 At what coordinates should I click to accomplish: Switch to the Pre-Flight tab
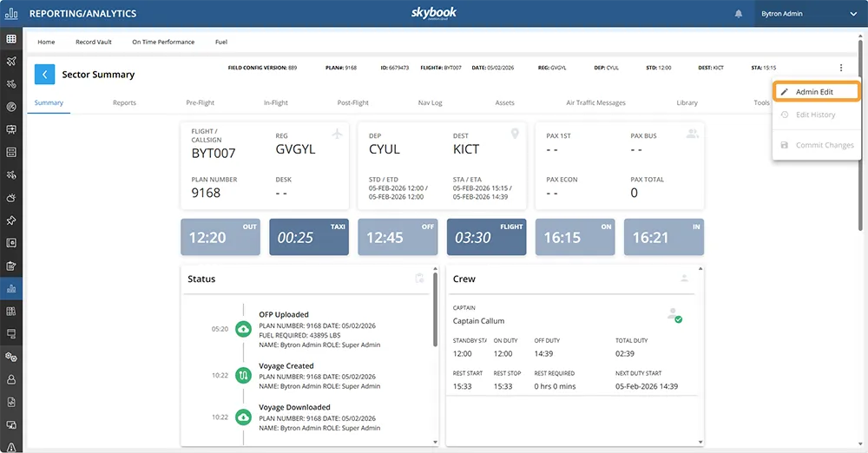[x=201, y=103]
